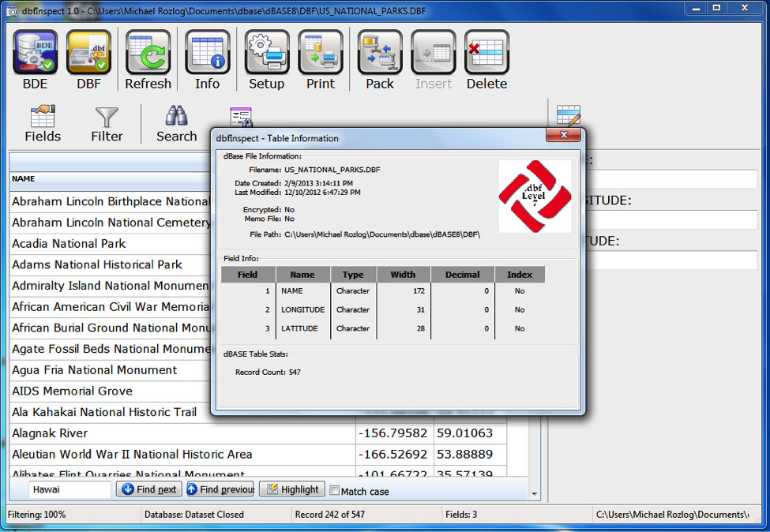This screenshot has height=532, width=770.
Task: Click the top input field in the right panel
Action: pyautogui.click(x=671, y=179)
